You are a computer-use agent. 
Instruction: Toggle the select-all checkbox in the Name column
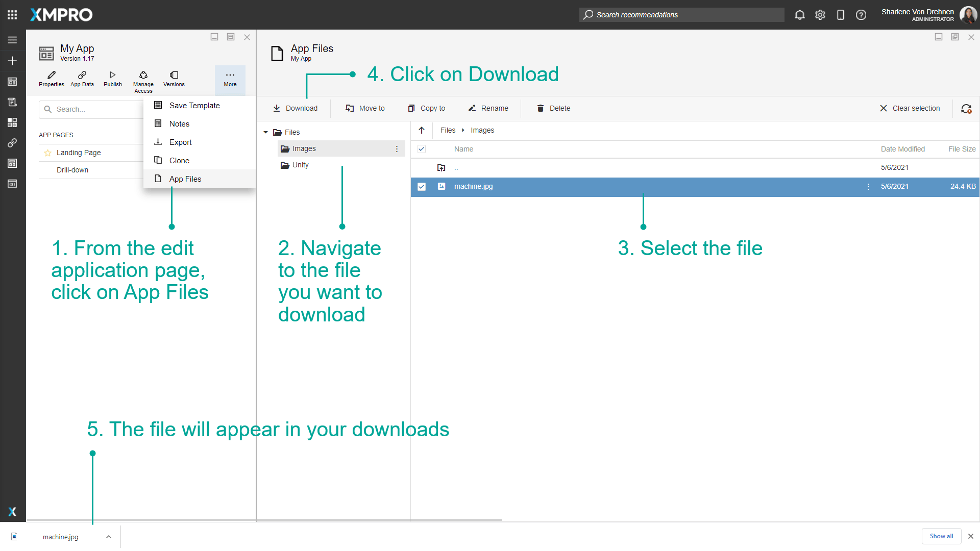(x=422, y=149)
